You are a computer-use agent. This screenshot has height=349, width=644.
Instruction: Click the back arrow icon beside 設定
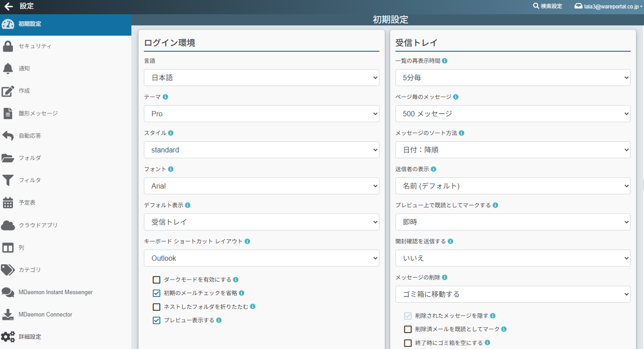(8, 6)
